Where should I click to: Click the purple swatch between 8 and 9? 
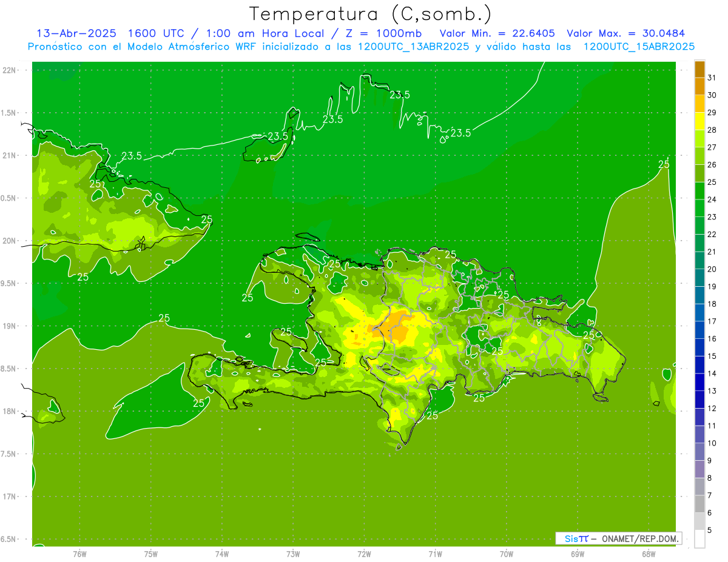[x=699, y=469]
